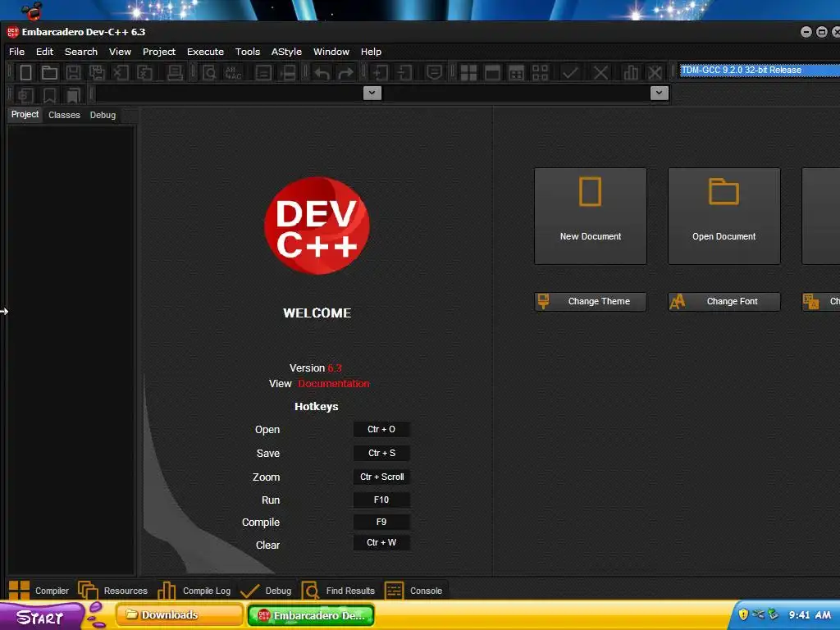The width and height of the screenshot is (840, 630).
Task: Open the Project menu
Action: [x=159, y=52]
